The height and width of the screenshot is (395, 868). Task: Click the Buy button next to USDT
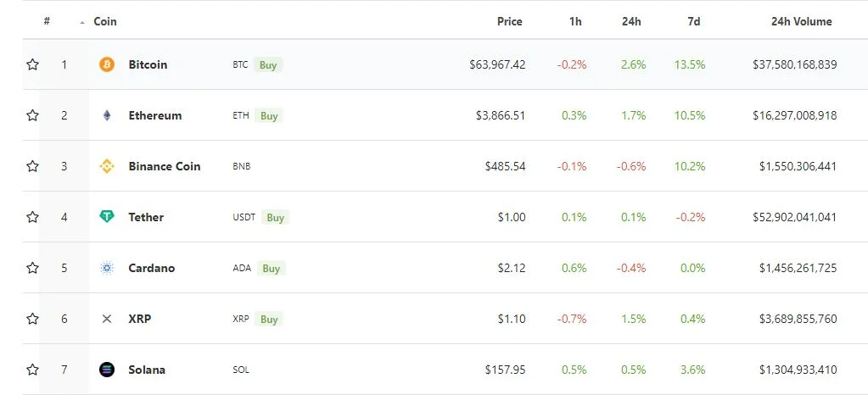pyautogui.click(x=275, y=217)
